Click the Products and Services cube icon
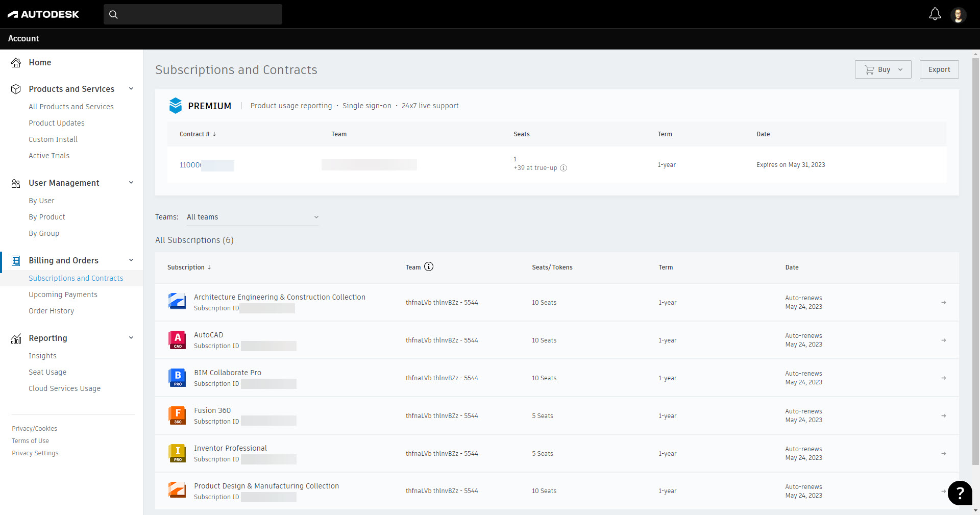The width and height of the screenshot is (980, 515). coord(16,89)
